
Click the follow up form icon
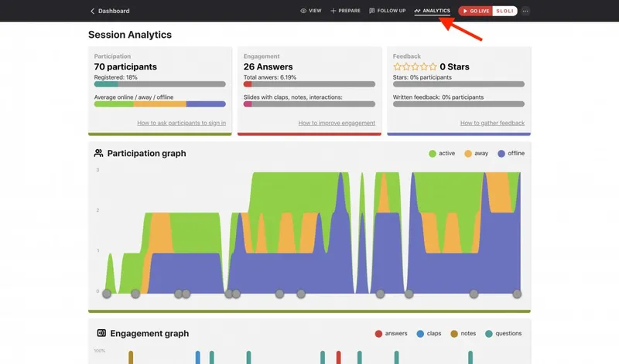pos(372,11)
